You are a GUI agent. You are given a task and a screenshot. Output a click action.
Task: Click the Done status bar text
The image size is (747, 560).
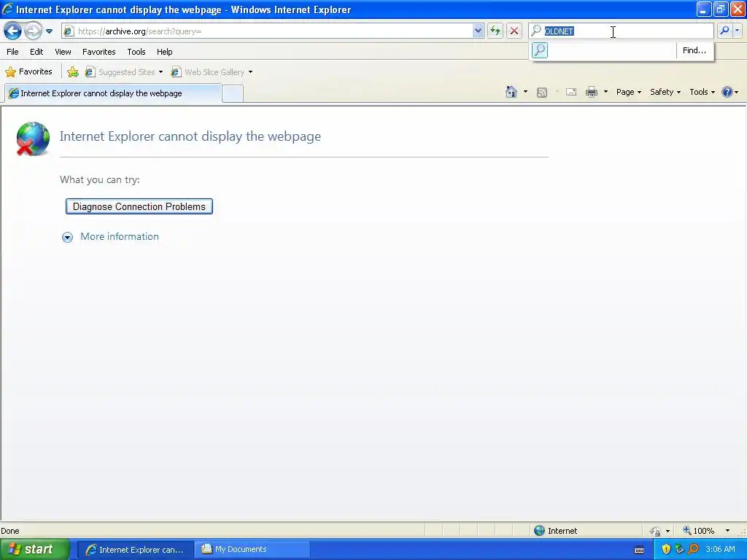[10, 531]
